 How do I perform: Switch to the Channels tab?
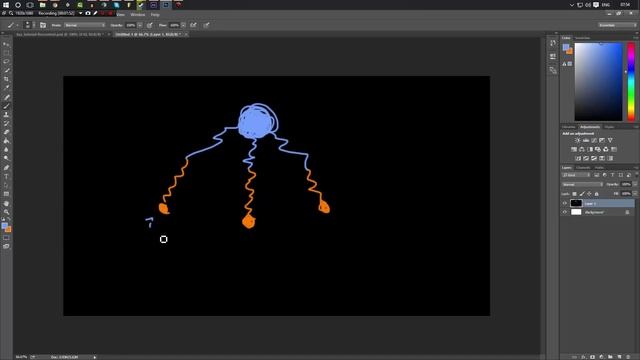(583, 168)
